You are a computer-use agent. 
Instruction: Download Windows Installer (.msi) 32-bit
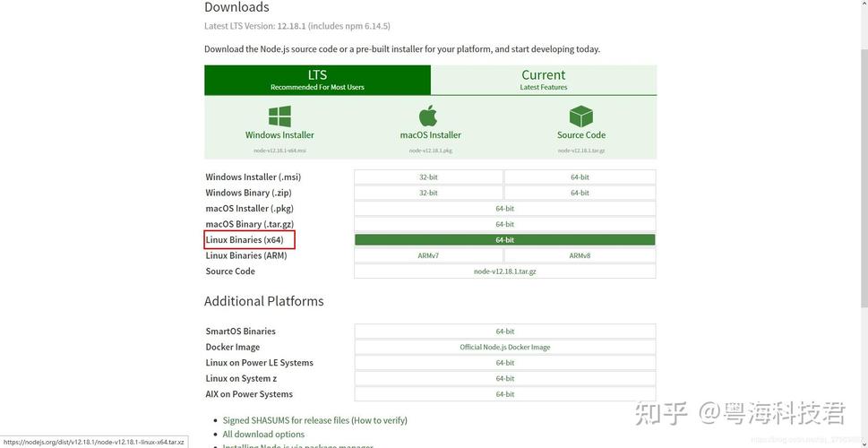pyautogui.click(x=428, y=177)
